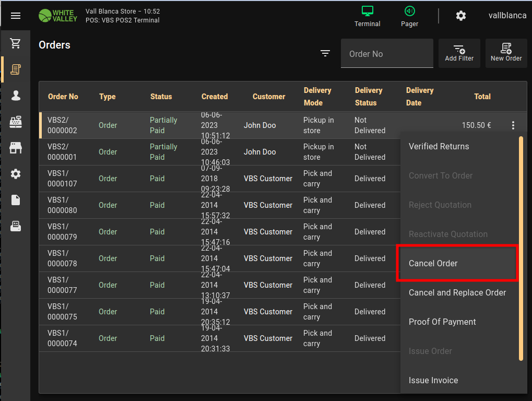Image resolution: width=532 pixels, height=401 pixels.
Task: Open the hamburger navigation menu
Action: click(16, 16)
